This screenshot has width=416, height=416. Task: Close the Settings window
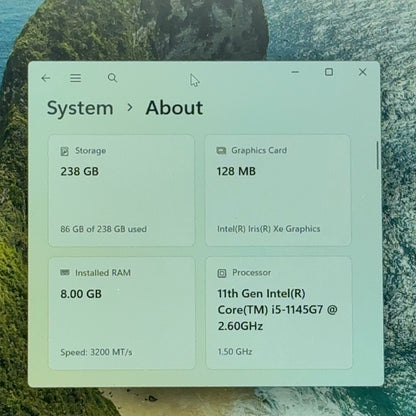363,72
